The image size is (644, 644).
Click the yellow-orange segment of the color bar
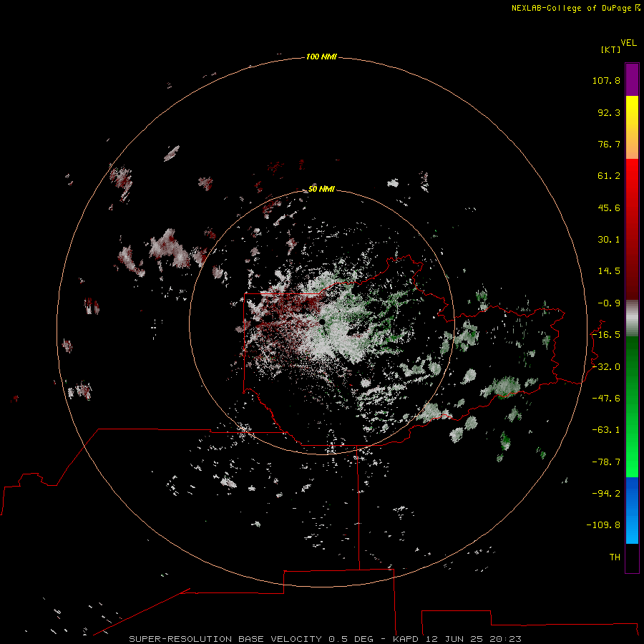click(632, 127)
